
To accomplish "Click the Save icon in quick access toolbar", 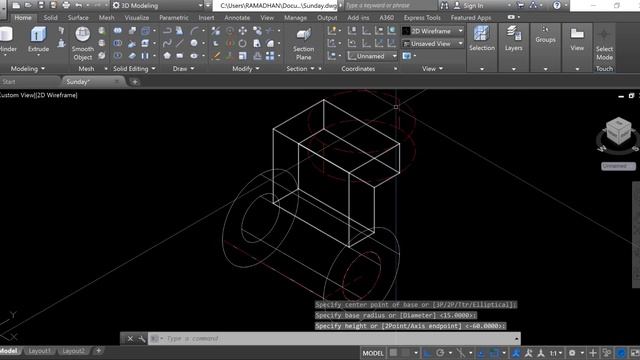I will (41, 5).
